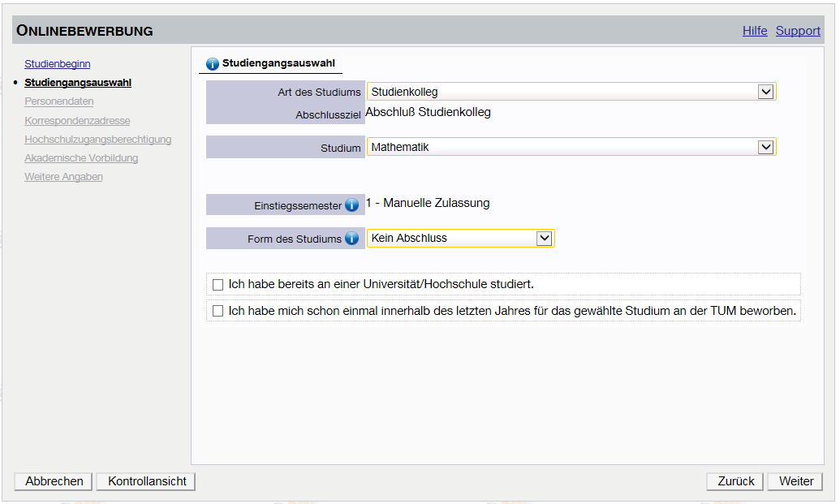
Task: Select Korrespondenzadresse in the sidebar
Action: tap(77, 121)
